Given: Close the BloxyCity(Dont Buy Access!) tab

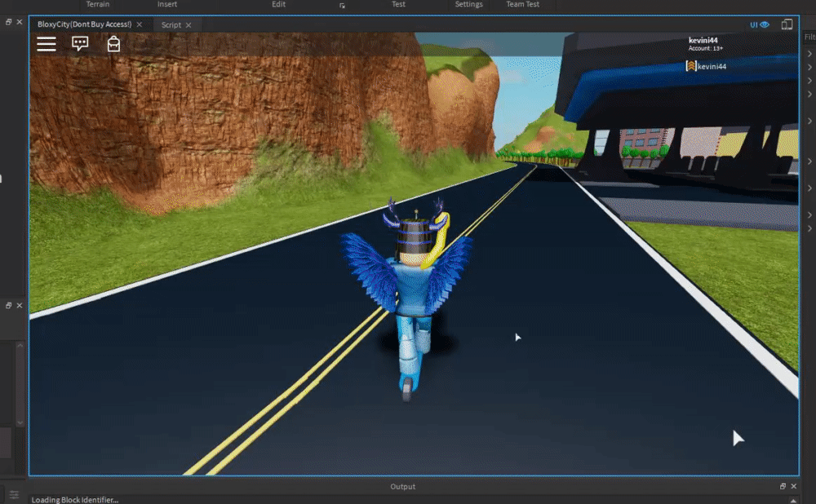Looking at the screenshot, I should [140, 24].
